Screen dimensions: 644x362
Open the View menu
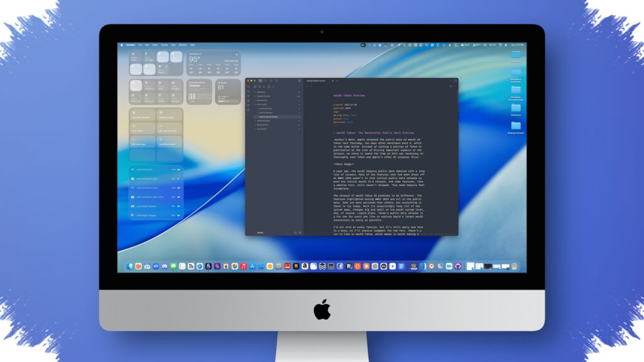(174, 45)
